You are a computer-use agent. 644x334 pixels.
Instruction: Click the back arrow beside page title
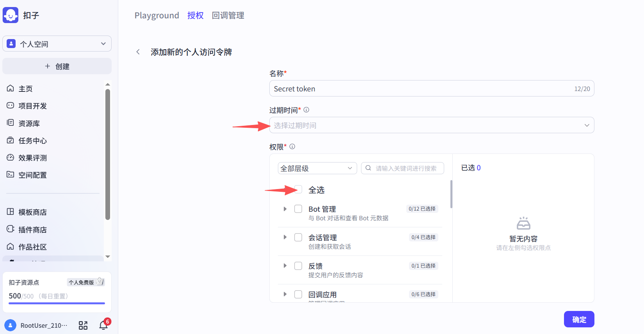pyautogui.click(x=138, y=52)
